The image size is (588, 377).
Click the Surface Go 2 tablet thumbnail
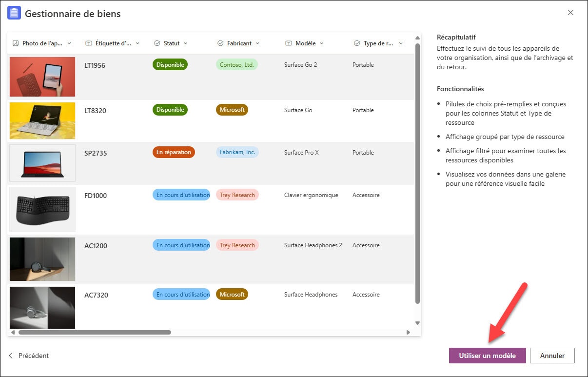pyautogui.click(x=42, y=77)
